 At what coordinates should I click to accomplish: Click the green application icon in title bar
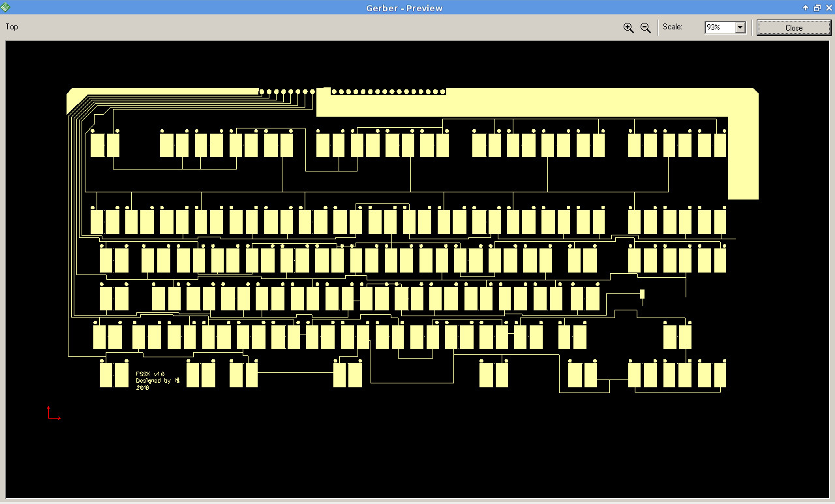(5, 7)
